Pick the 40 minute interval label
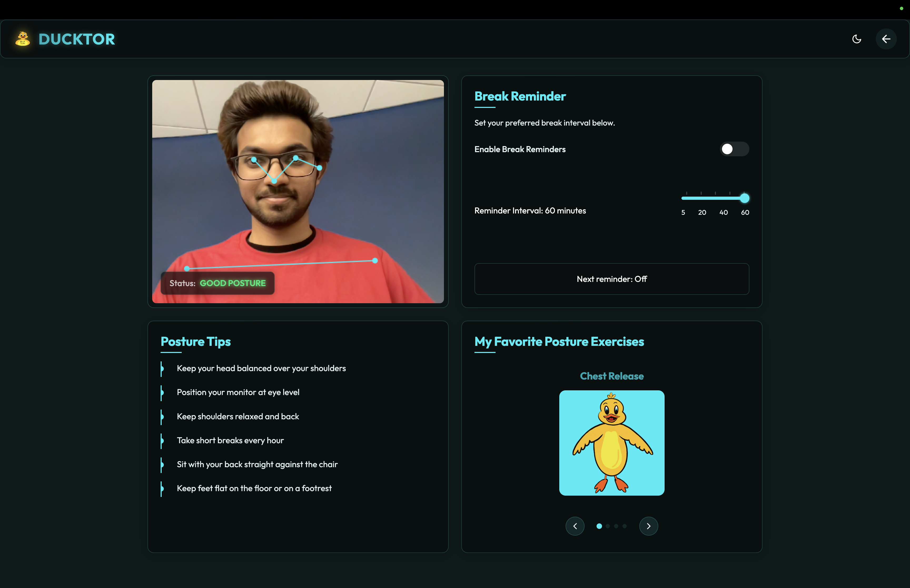The height and width of the screenshot is (588, 910). (723, 212)
